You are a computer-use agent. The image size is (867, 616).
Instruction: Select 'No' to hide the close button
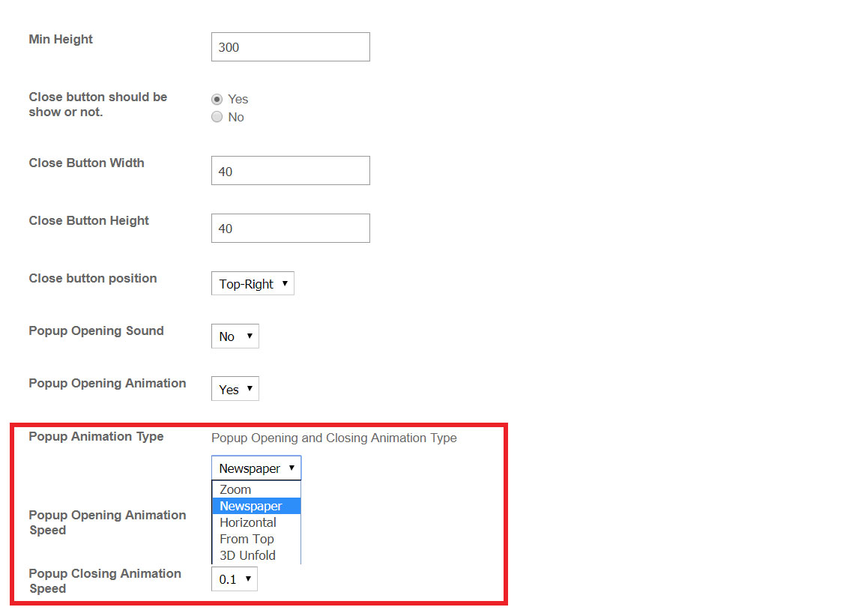click(x=217, y=117)
